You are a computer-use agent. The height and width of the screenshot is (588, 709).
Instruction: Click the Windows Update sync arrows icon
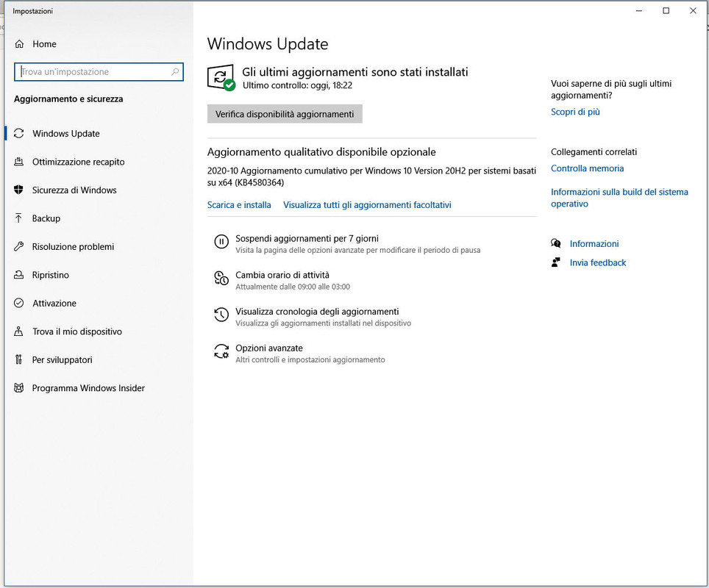pos(18,133)
